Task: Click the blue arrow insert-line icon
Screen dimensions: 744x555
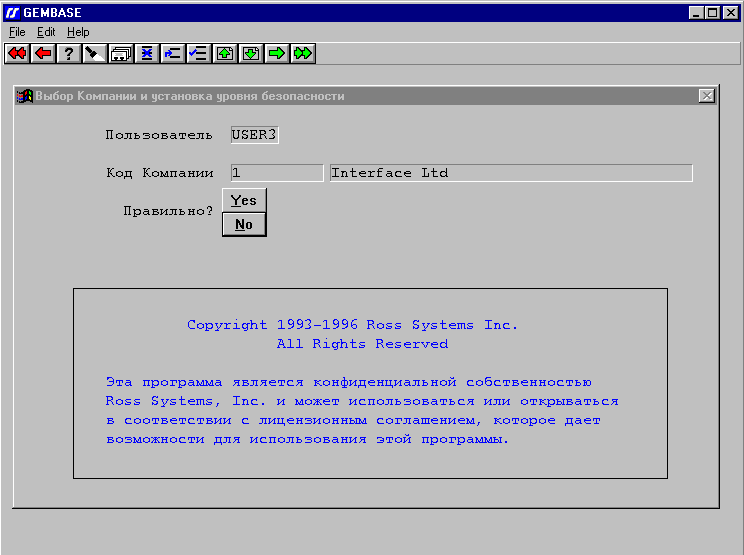Action: 173,53
